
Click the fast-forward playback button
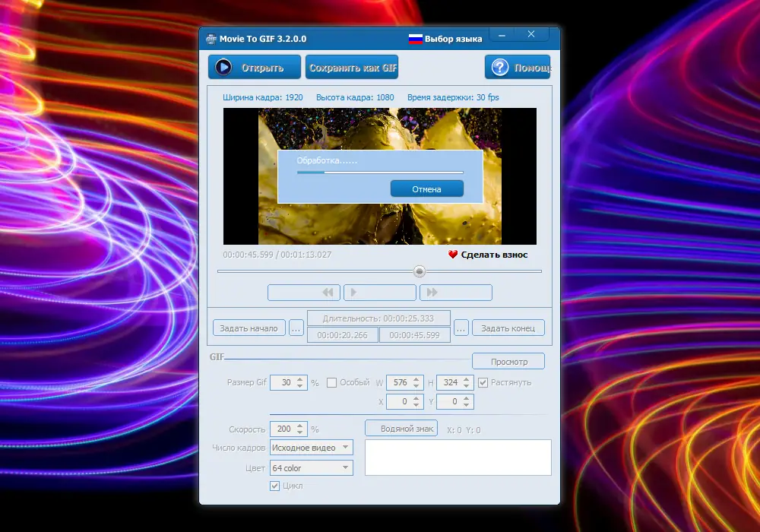tap(456, 292)
